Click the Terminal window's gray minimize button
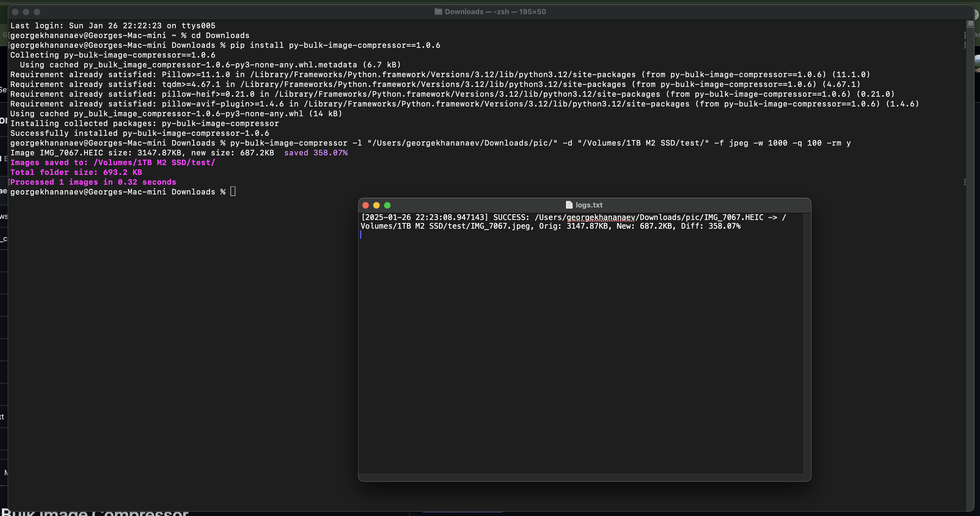 click(x=26, y=12)
